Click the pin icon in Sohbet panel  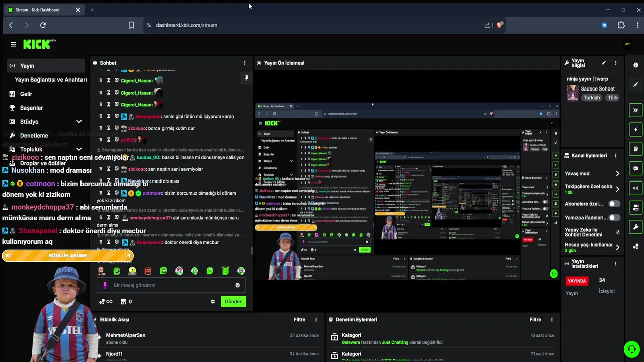point(247,78)
